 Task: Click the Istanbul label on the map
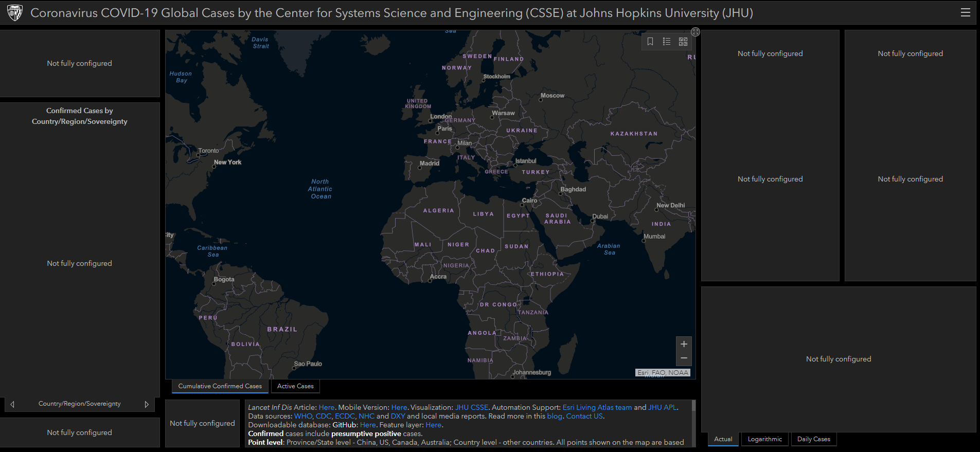click(x=526, y=161)
